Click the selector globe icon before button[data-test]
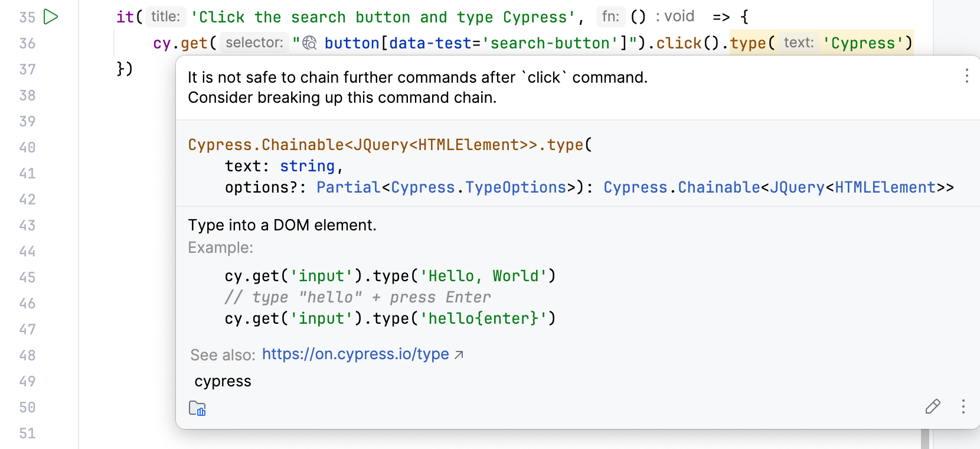 310,43
